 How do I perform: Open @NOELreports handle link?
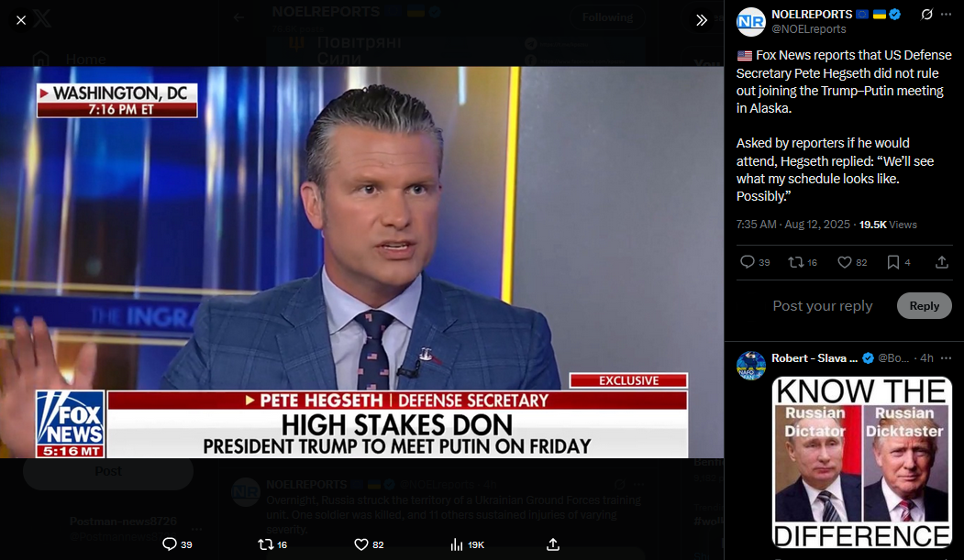tap(808, 28)
